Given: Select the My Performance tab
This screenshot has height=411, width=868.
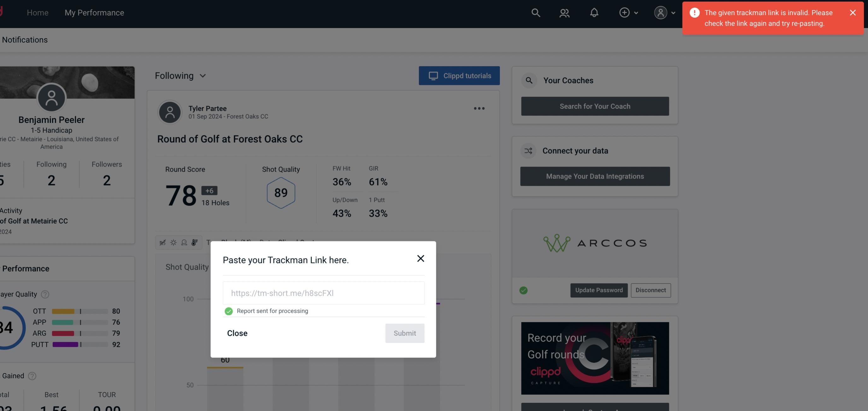Looking at the screenshot, I should click(x=94, y=12).
